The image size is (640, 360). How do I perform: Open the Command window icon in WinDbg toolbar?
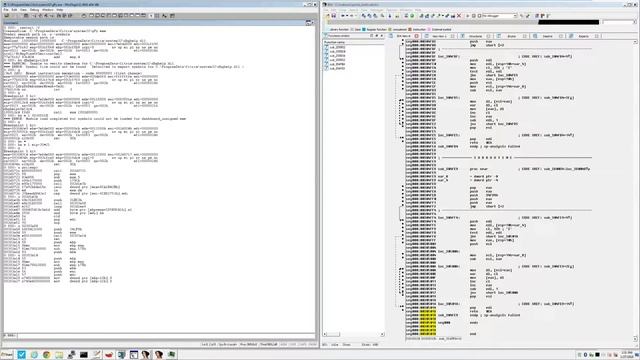pos(91,16)
